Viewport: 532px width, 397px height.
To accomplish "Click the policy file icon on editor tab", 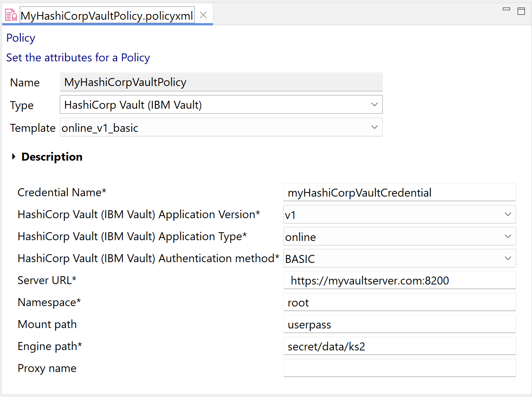I will [11, 16].
